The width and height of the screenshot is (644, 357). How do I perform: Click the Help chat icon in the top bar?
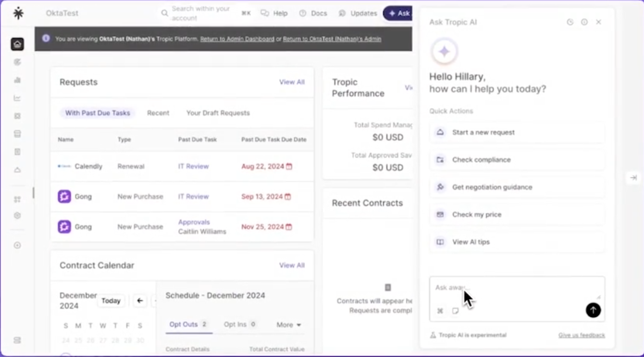(x=265, y=13)
